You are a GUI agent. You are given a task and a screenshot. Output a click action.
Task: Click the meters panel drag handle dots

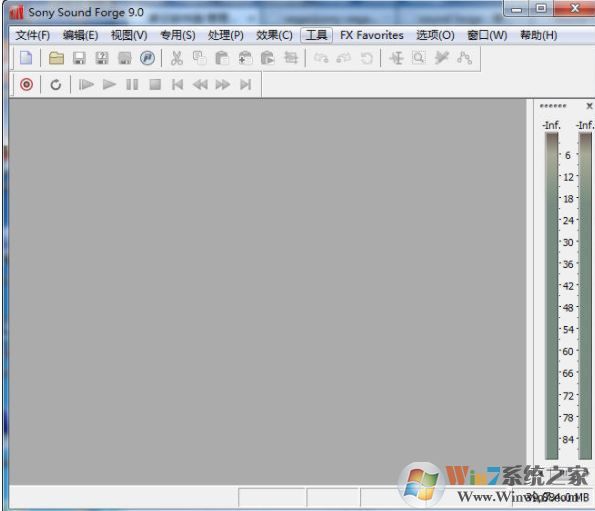pyautogui.click(x=553, y=106)
